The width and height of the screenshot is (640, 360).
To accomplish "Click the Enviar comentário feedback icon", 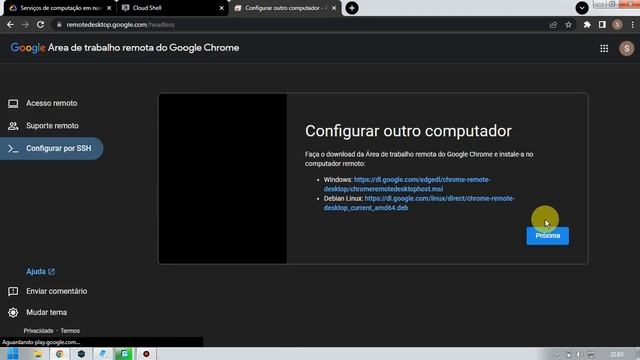I will (x=13, y=291).
